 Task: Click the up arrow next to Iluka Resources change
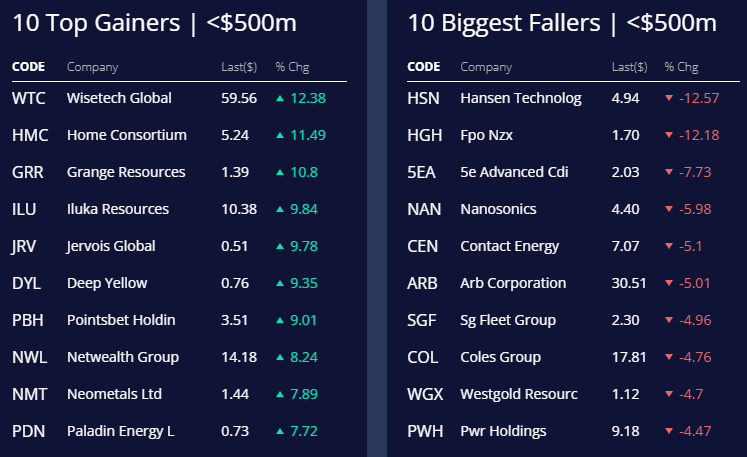coord(281,209)
